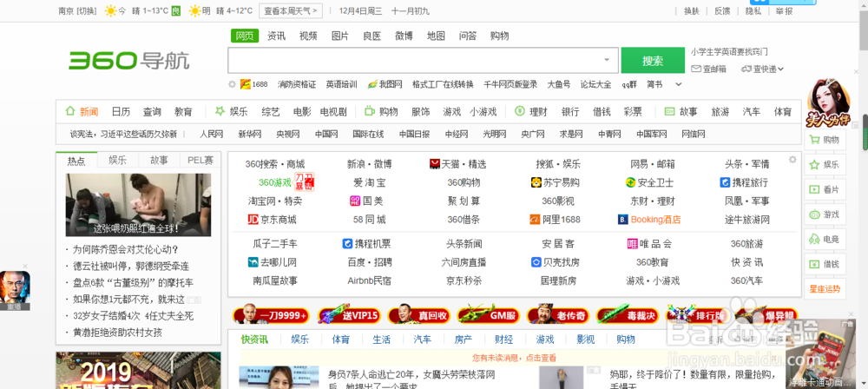This screenshot has width=868, height=389.
Task: Open 安全卫士 site link
Action: (649, 182)
